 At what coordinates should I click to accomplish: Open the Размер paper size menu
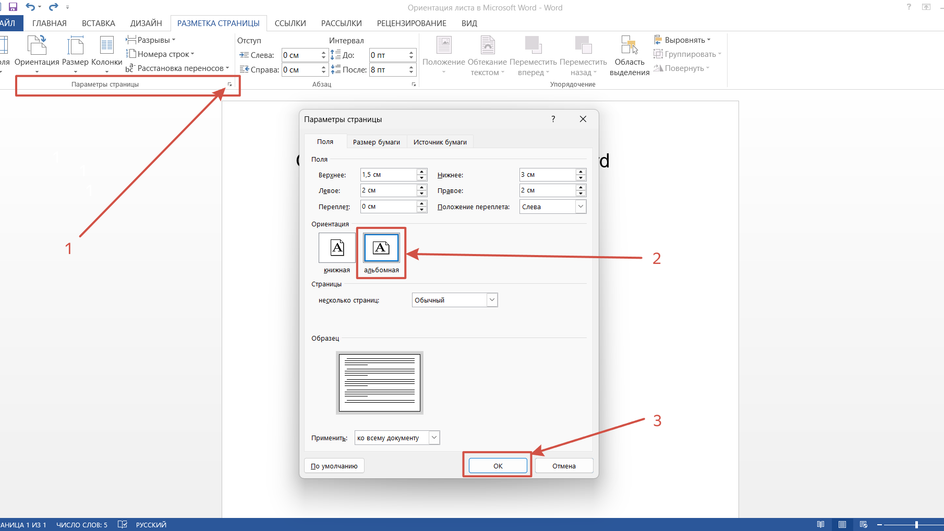[x=75, y=54]
